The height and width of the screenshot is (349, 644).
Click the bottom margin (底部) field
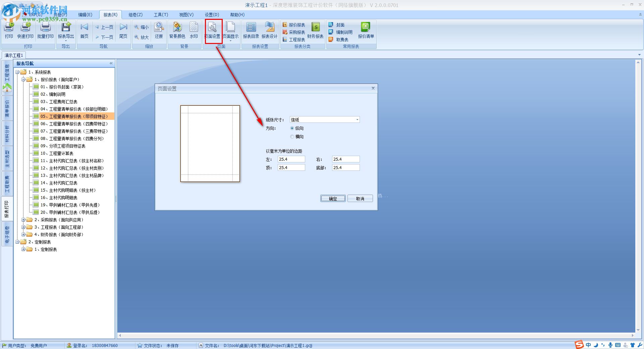click(x=346, y=168)
